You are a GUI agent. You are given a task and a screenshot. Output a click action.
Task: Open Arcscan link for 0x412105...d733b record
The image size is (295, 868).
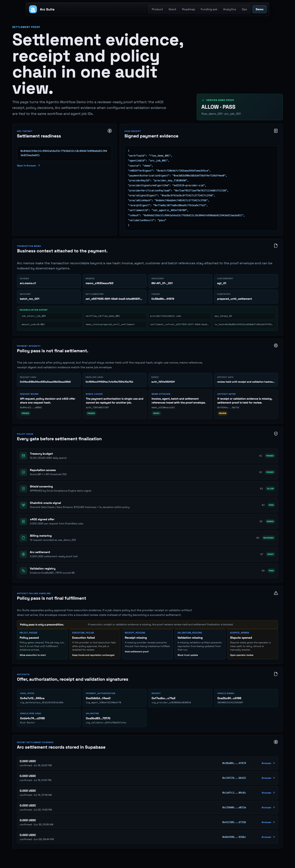268,822
